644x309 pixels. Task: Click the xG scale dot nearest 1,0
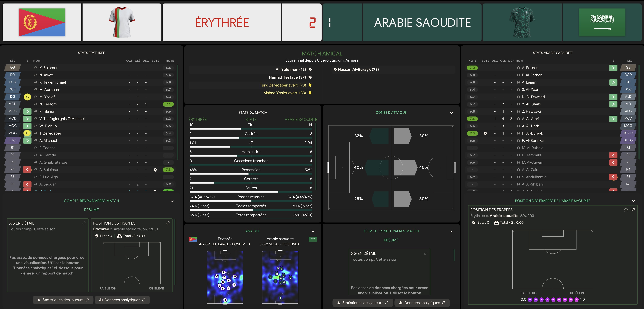pos(576,300)
